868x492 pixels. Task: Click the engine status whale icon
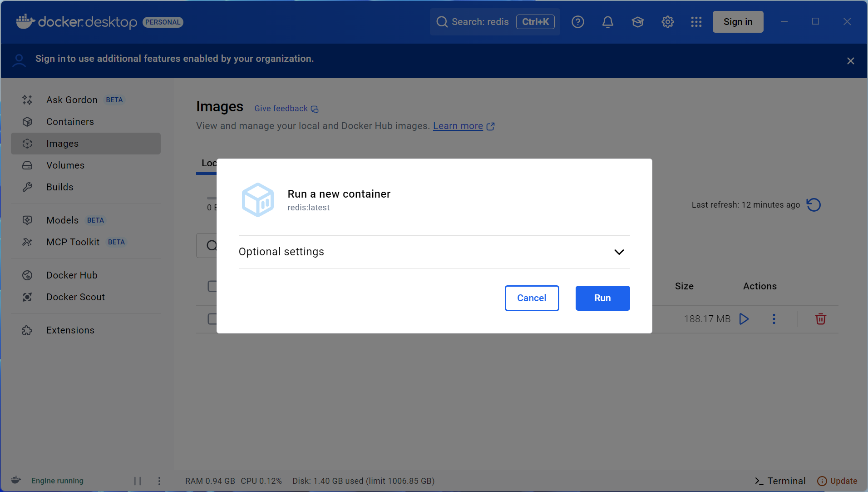(x=16, y=480)
